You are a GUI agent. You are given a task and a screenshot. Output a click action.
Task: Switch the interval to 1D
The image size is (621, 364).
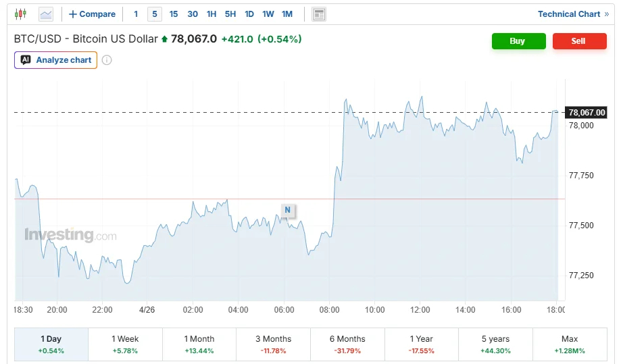pos(249,14)
